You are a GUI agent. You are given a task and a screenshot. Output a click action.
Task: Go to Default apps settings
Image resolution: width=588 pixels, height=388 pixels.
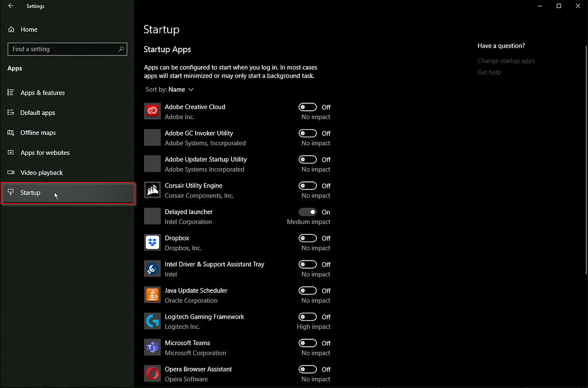tap(68, 112)
